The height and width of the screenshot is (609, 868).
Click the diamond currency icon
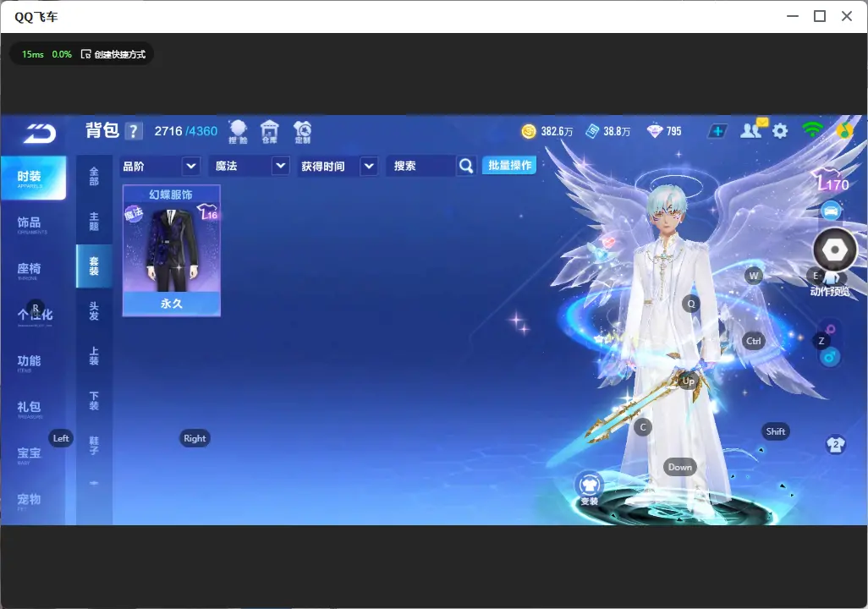[655, 131]
